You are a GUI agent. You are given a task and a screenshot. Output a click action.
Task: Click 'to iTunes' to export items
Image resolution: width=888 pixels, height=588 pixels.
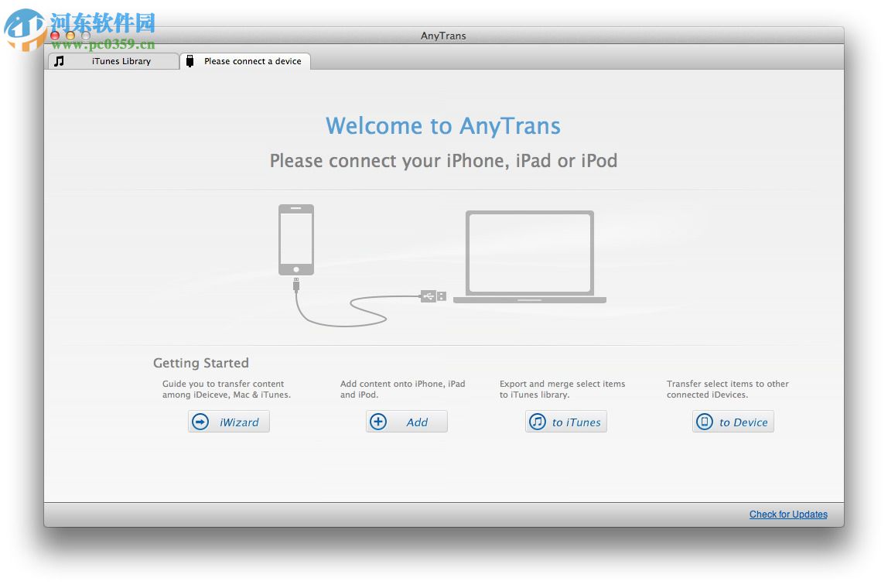pyautogui.click(x=566, y=422)
